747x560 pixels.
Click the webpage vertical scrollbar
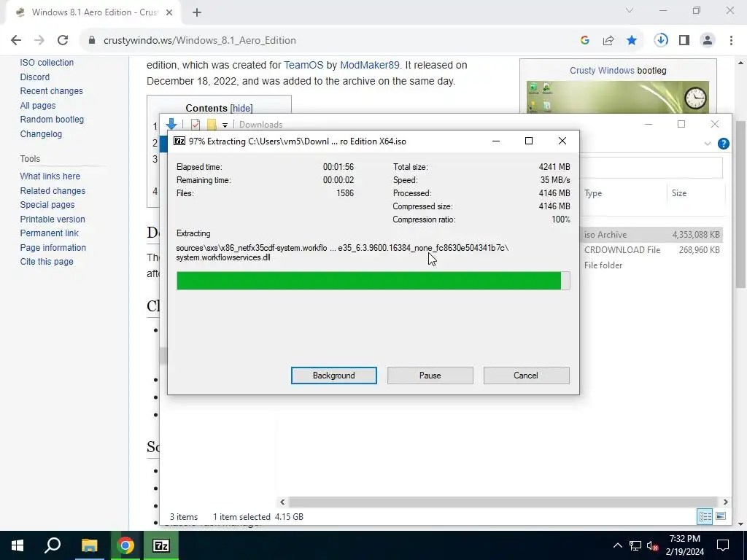click(740, 205)
